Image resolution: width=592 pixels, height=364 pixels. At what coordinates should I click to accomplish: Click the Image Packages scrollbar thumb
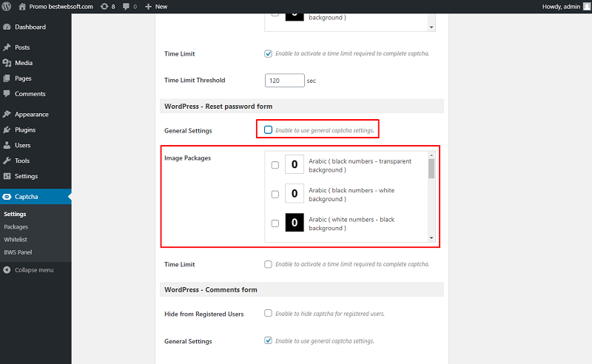coord(431,169)
